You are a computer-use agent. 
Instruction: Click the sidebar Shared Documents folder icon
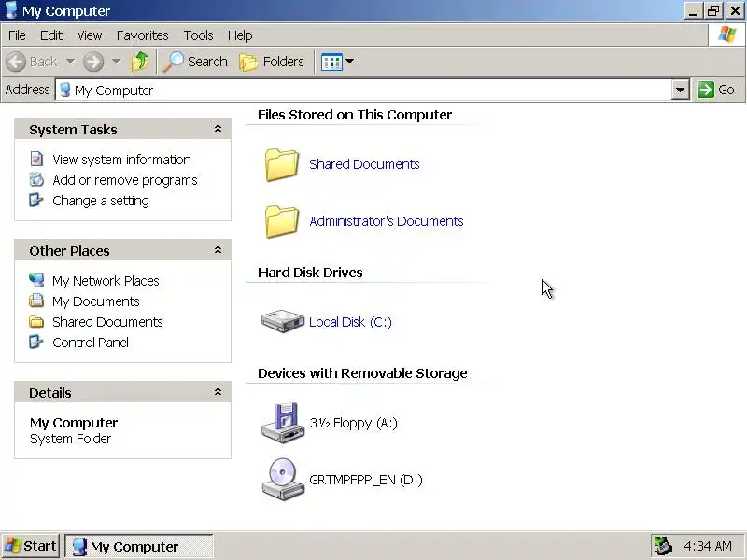tap(36, 321)
